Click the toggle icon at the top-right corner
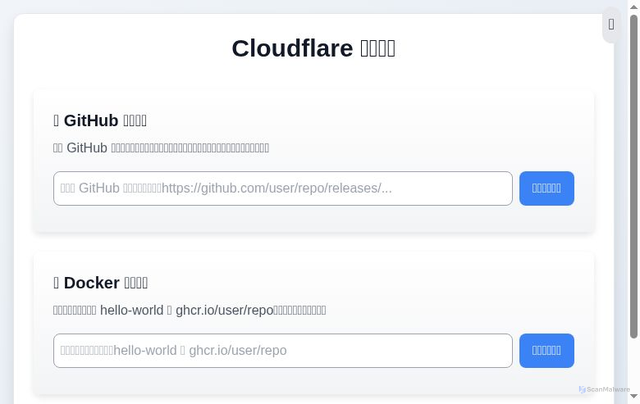The width and height of the screenshot is (640, 404). click(611, 24)
